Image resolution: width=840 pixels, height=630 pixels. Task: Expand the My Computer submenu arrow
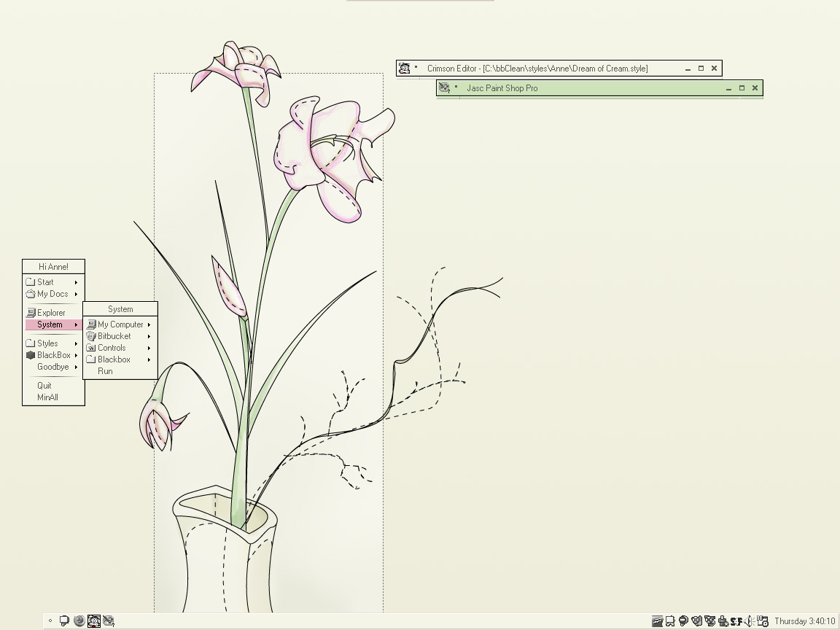(149, 324)
